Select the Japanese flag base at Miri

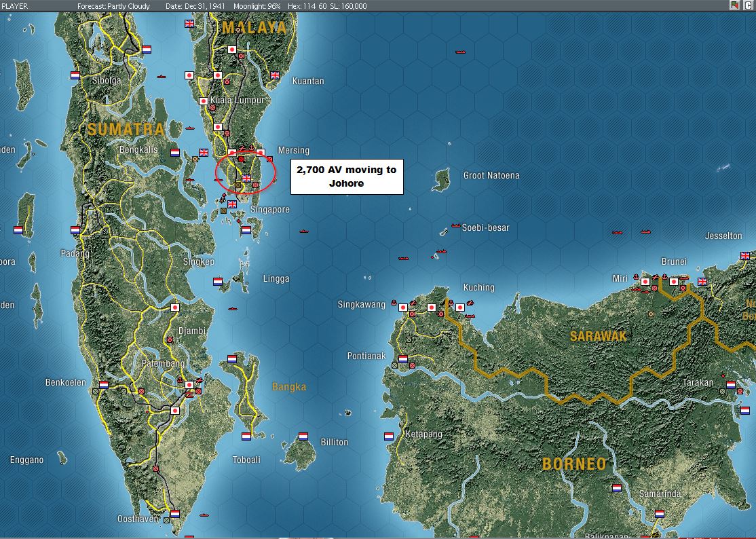tap(645, 282)
